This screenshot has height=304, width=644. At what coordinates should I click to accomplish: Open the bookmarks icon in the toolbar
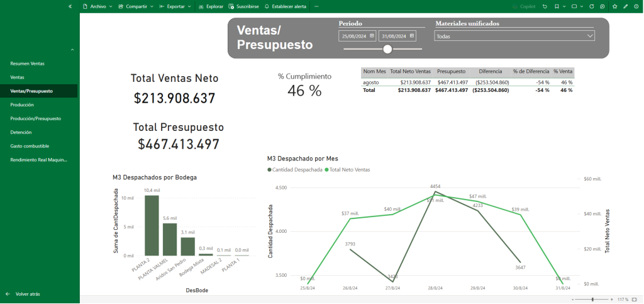click(557, 6)
